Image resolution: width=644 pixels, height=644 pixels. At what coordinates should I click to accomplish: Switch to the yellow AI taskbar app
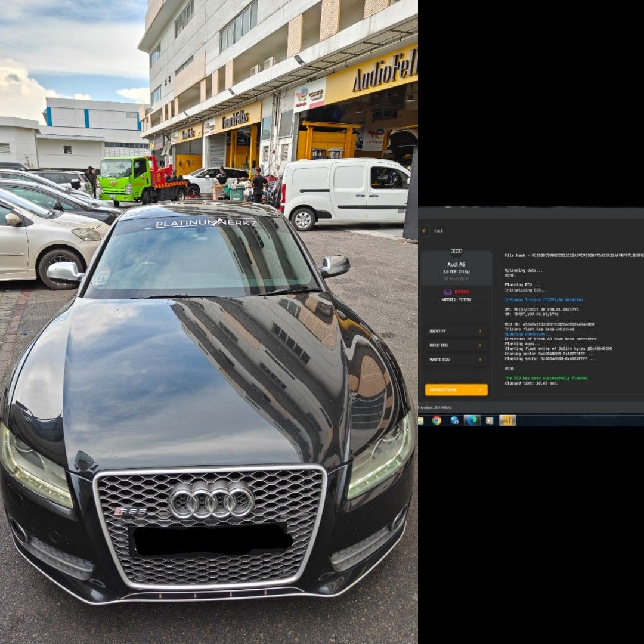(507, 420)
